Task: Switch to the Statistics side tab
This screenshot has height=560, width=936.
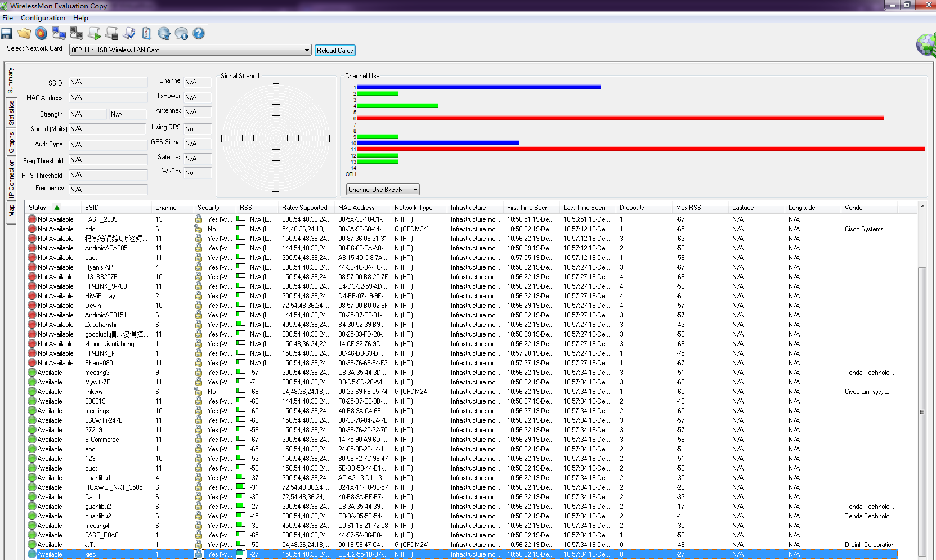Action: coord(10,113)
